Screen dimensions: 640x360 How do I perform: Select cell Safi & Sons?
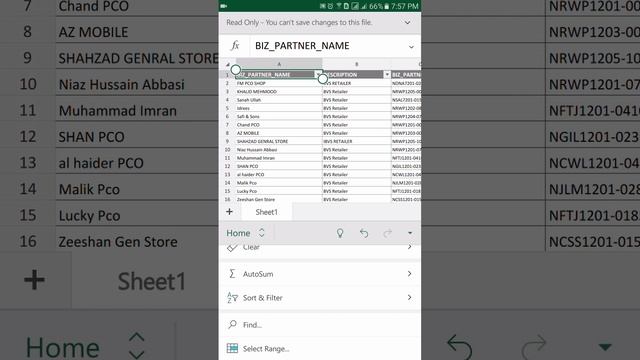279,116
